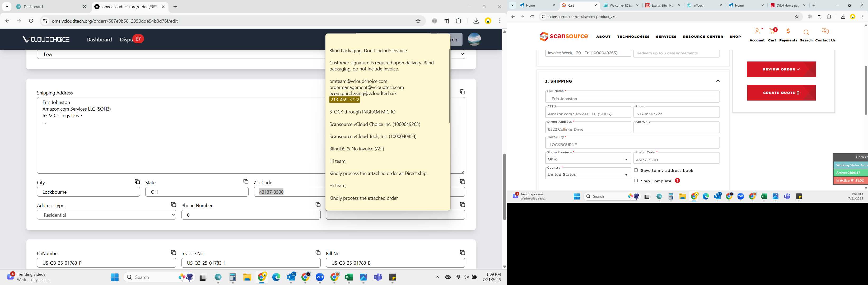
Task: Open Country United States dropdown
Action: point(588,174)
